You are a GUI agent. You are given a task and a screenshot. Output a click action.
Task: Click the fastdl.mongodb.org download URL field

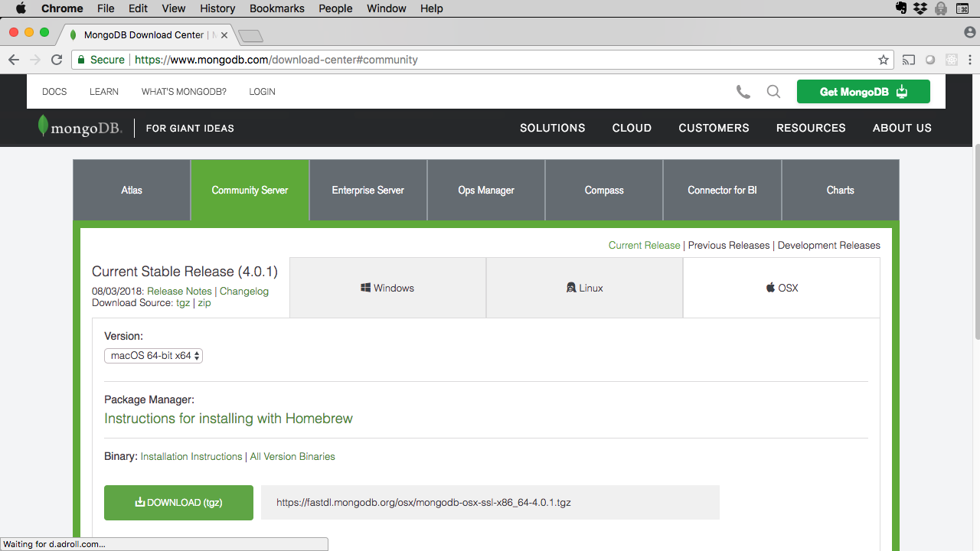(490, 503)
